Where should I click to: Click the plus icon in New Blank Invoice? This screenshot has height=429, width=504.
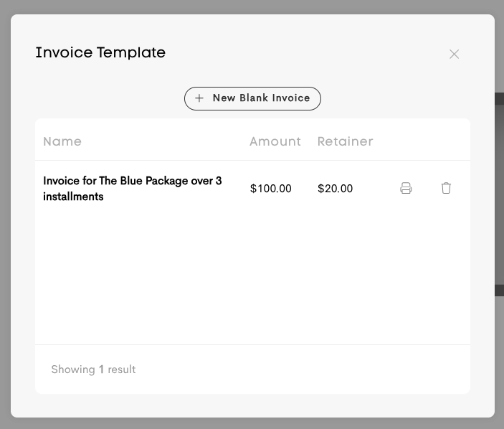click(x=199, y=98)
